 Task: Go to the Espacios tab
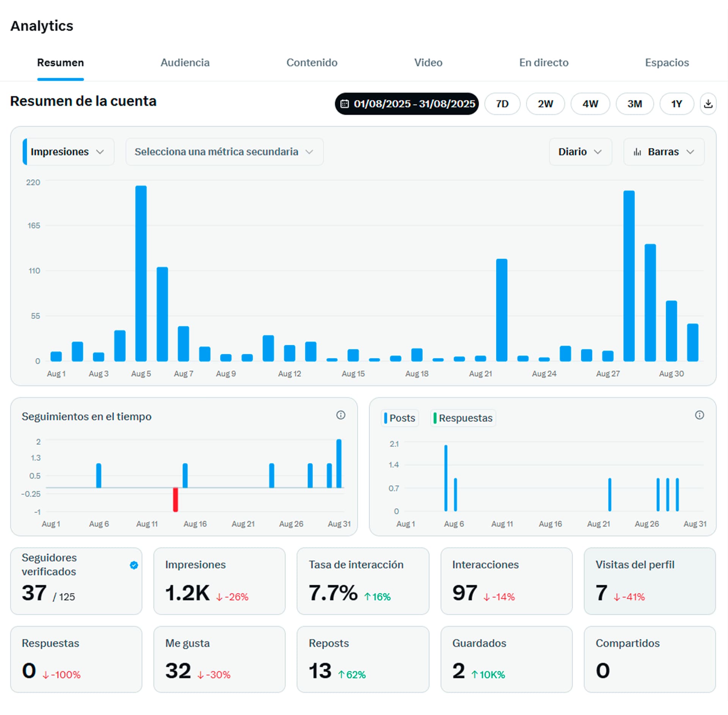click(x=667, y=63)
